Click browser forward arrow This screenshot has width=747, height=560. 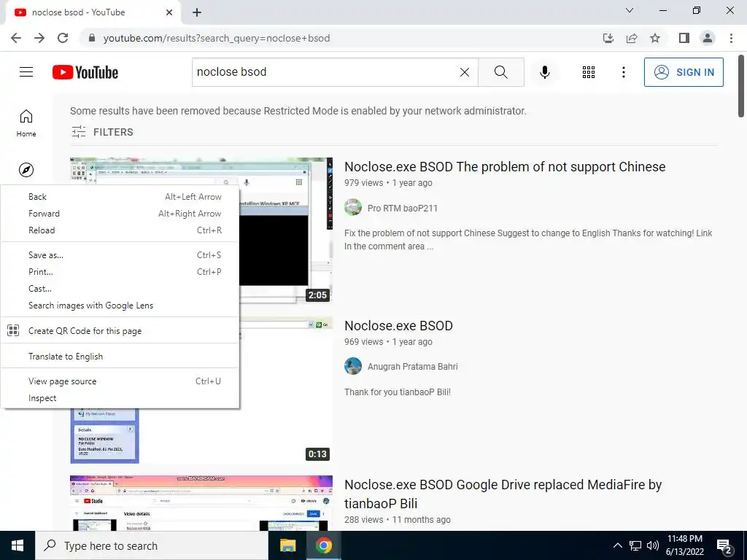(39, 38)
